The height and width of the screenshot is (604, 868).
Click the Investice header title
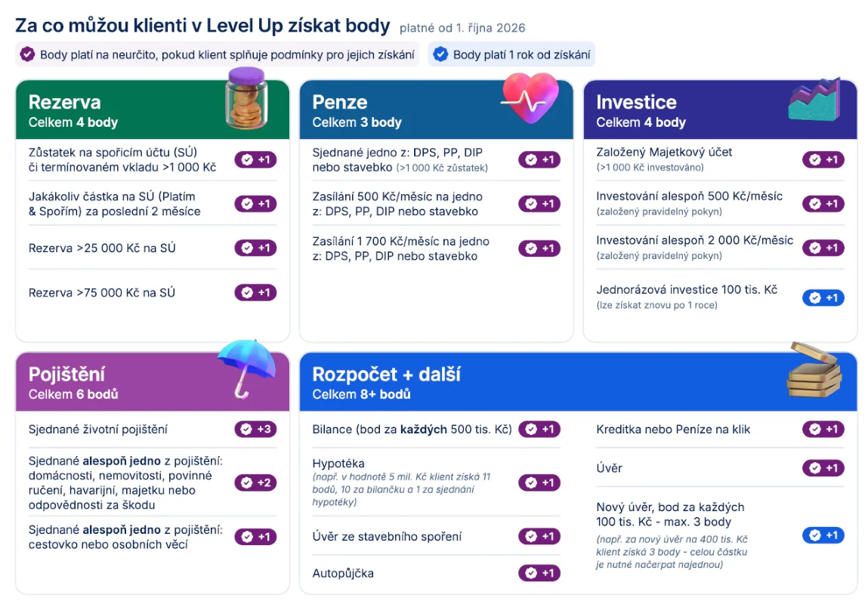tap(636, 102)
